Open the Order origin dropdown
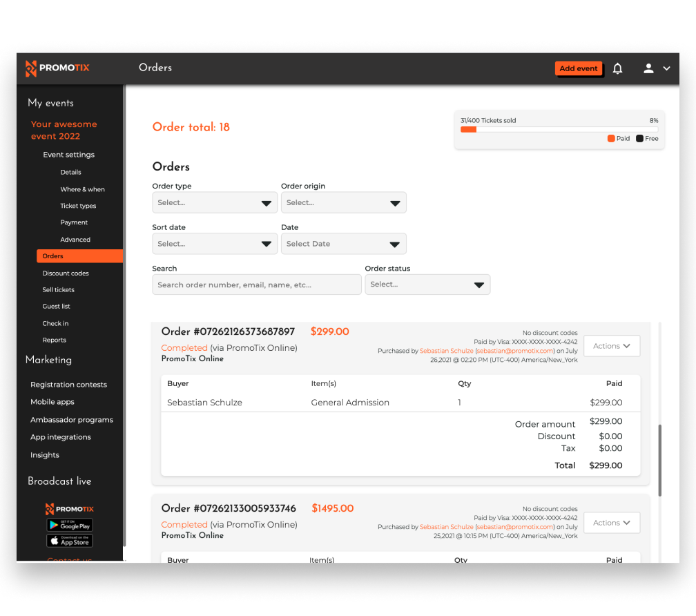Viewport: 696px width, 616px height. click(343, 202)
